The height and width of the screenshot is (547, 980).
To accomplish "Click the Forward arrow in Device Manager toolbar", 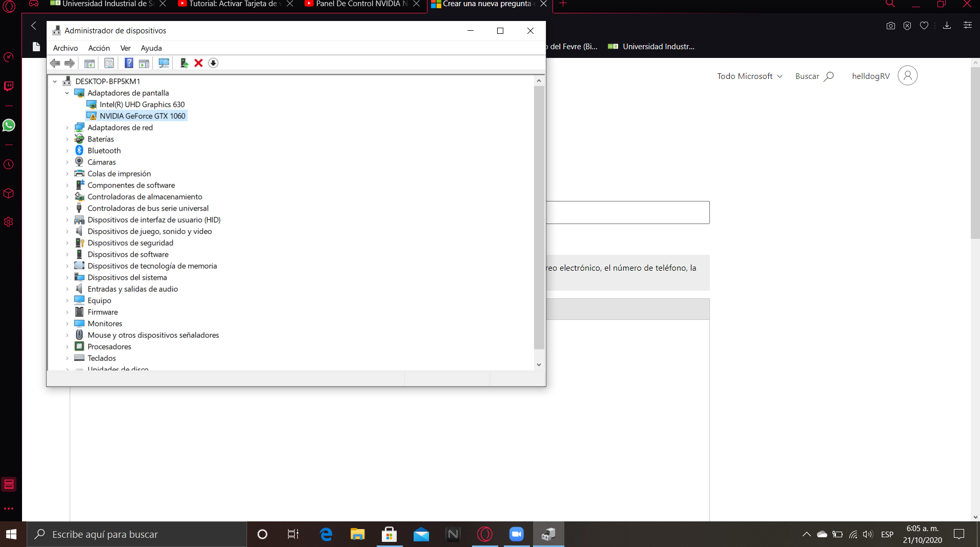I will pyautogui.click(x=69, y=63).
